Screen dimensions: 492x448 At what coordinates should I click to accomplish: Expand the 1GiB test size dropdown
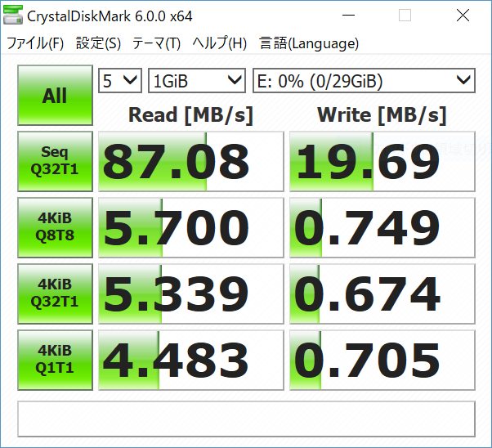point(197,80)
